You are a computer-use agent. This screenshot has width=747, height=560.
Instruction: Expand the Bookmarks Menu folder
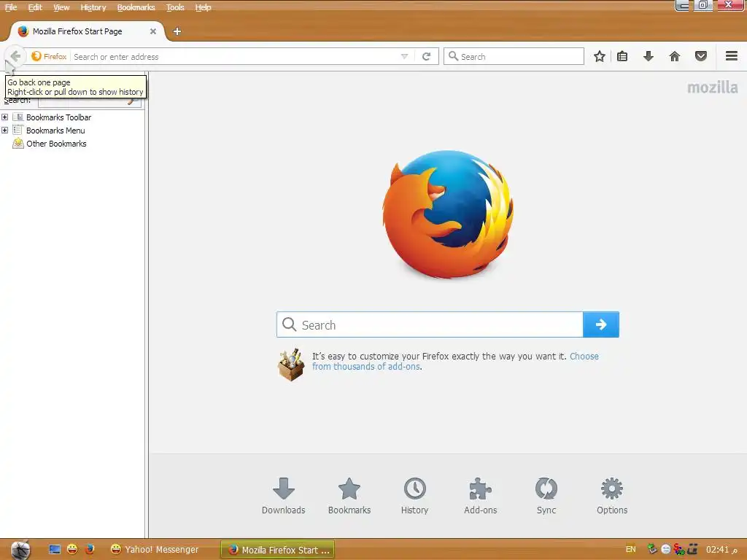point(5,130)
